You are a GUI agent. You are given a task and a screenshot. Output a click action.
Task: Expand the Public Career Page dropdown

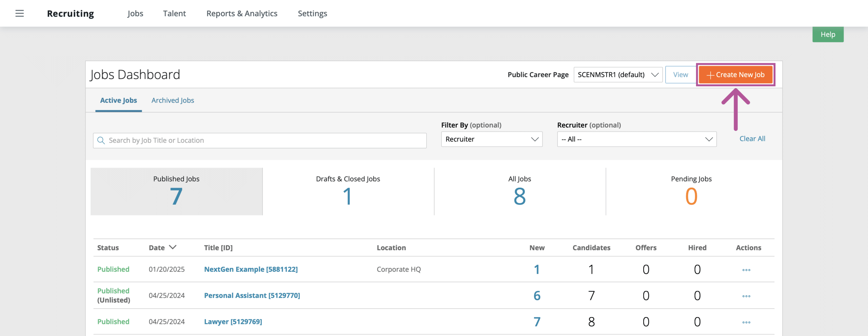pos(618,75)
